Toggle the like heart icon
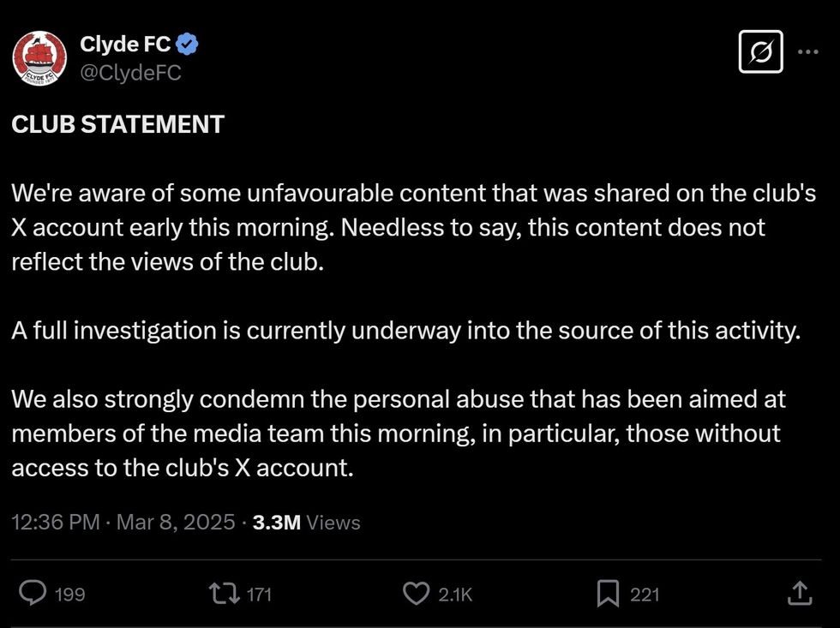Image resolution: width=840 pixels, height=628 pixels. click(416, 593)
